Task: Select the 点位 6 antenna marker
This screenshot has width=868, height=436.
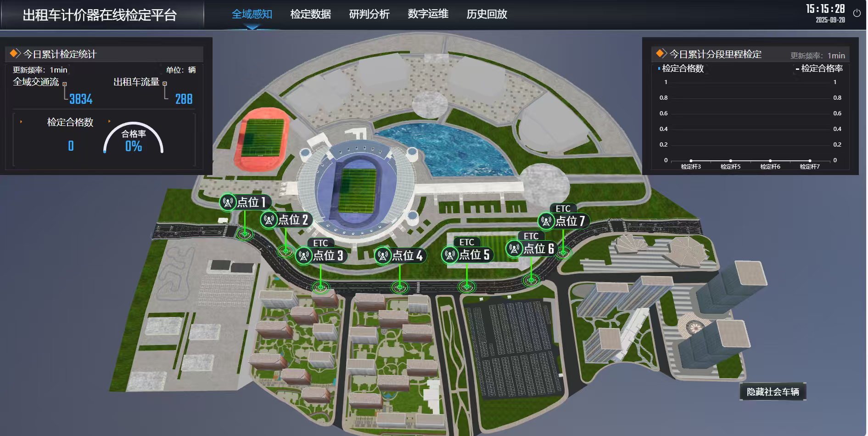Action: point(514,249)
